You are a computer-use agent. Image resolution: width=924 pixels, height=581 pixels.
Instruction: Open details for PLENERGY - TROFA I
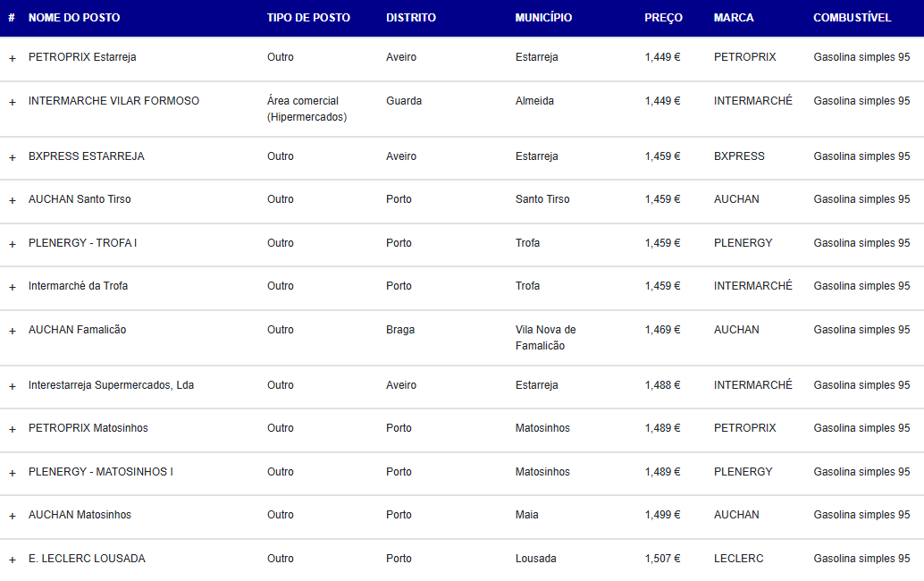click(x=12, y=244)
